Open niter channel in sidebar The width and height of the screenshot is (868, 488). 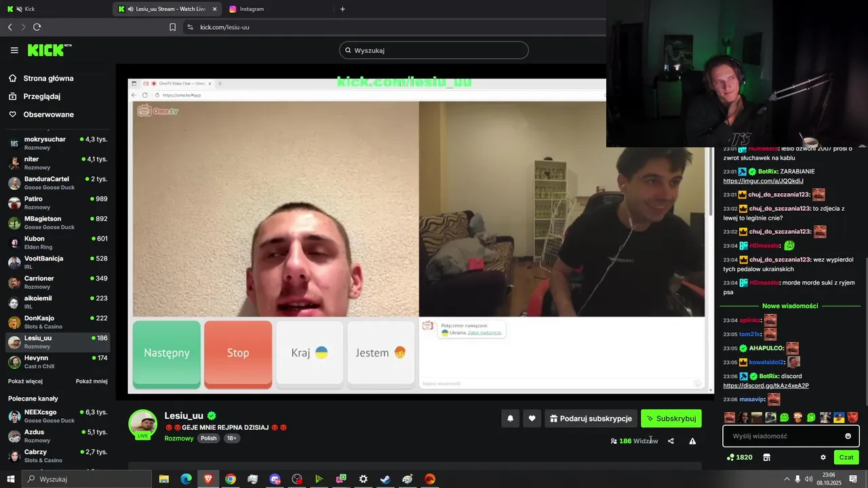pos(58,163)
